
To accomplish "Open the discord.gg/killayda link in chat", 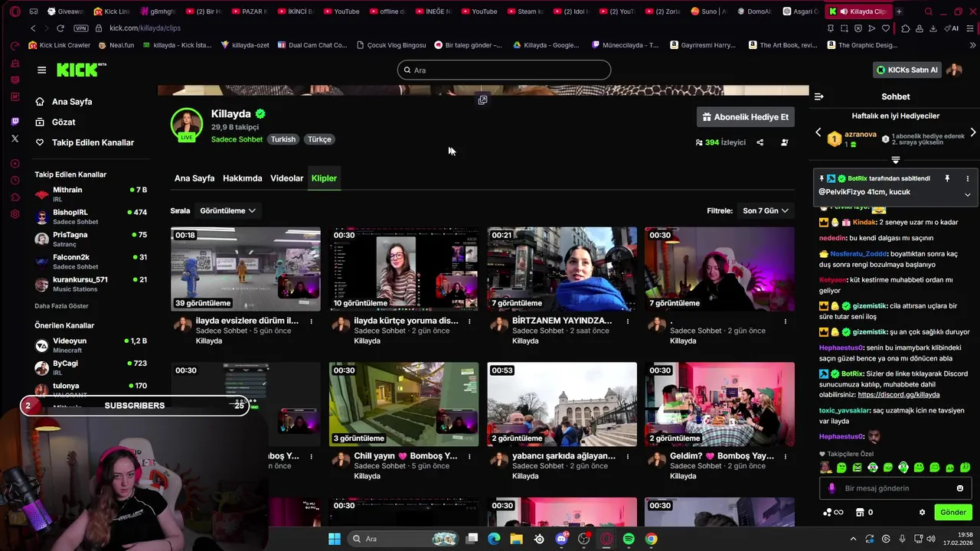I will tap(898, 395).
